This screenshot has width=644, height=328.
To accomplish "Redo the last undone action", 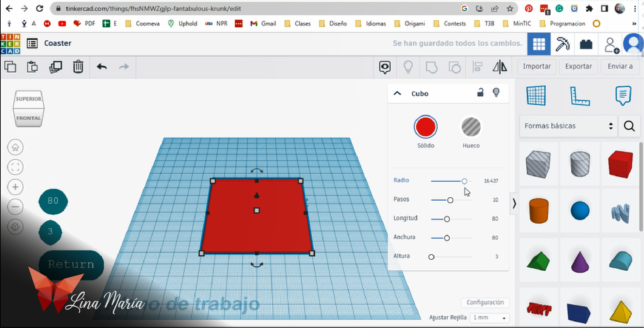I will coord(124,67).
